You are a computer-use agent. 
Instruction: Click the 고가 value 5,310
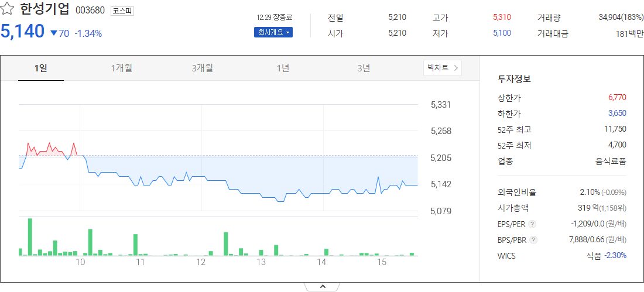point(502,18)
